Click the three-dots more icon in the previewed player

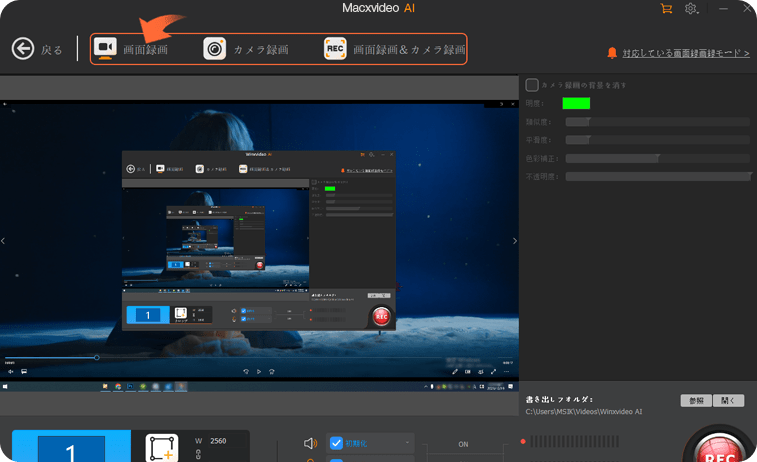point(506,372)
